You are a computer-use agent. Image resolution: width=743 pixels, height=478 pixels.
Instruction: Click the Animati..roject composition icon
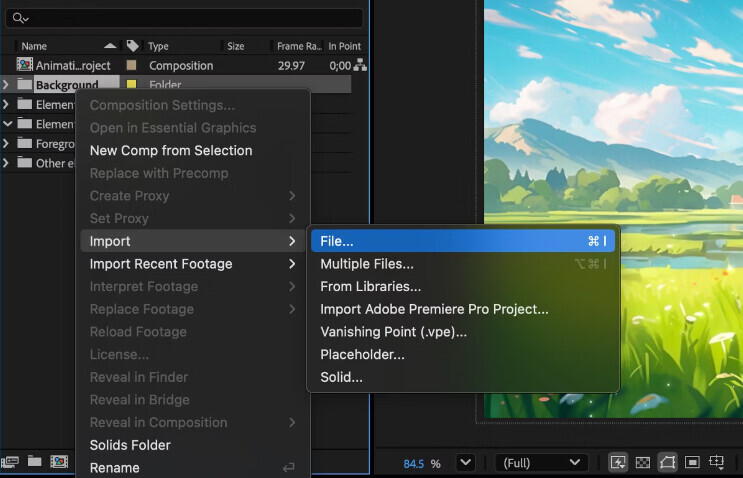tap(25, 65)
